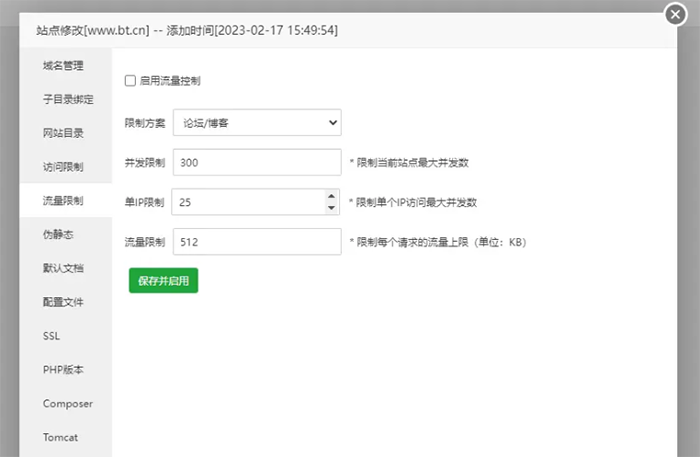
Task: Focus the 单IP限制 number field
Action: pos(249,202)
